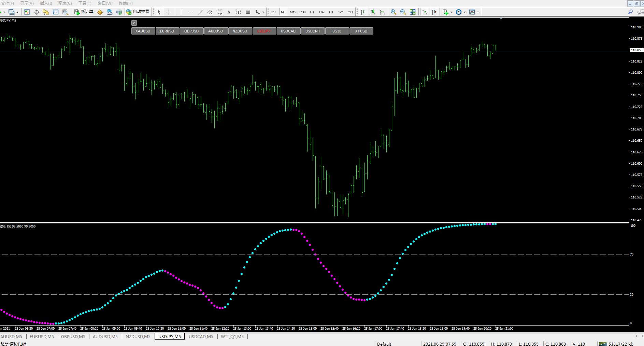Image resolution: width=644 pixels, height=346 pixels.
Task: Toggle AutoTrading (自动交易) button
Action: [138, 12]
